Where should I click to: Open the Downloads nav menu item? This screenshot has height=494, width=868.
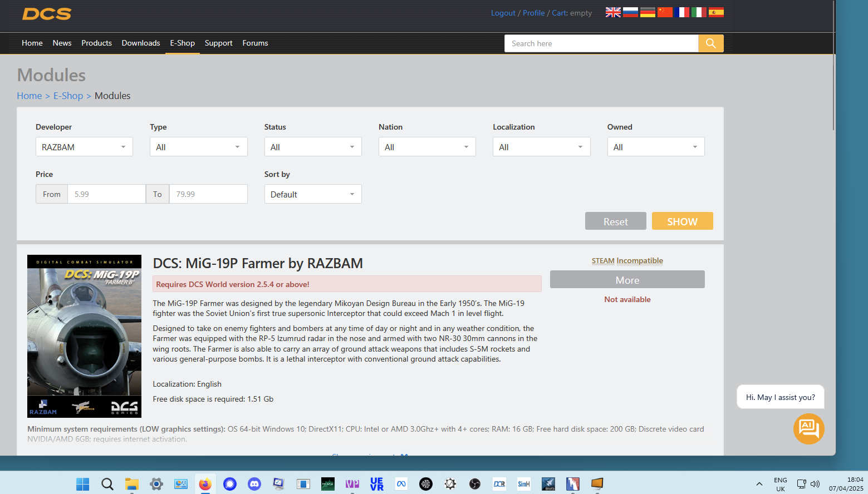[141, 43]
